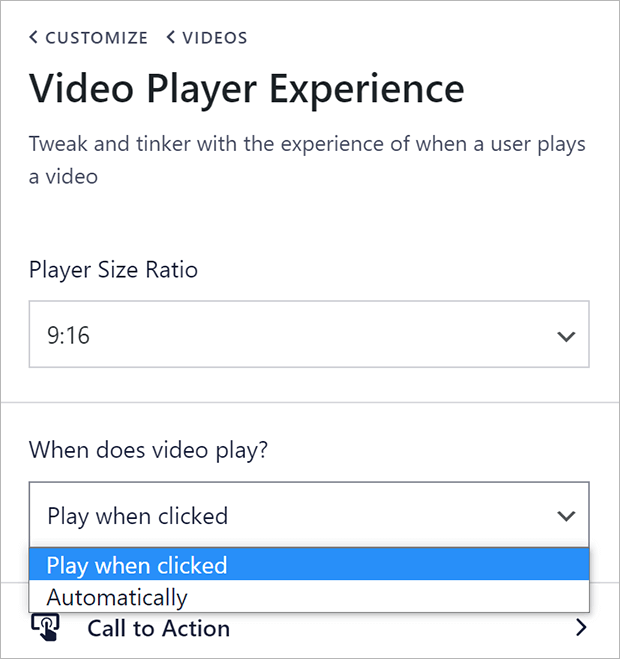Select the 9:16 value text
620x659 pixels.
pyautogui.click(x=69, y=336)
